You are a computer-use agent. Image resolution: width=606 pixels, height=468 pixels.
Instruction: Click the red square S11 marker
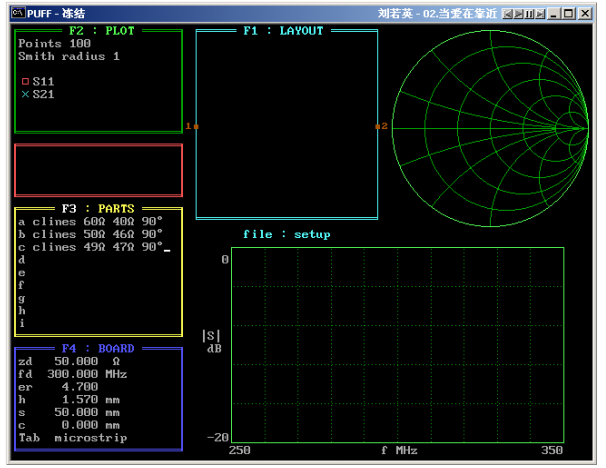26,82
